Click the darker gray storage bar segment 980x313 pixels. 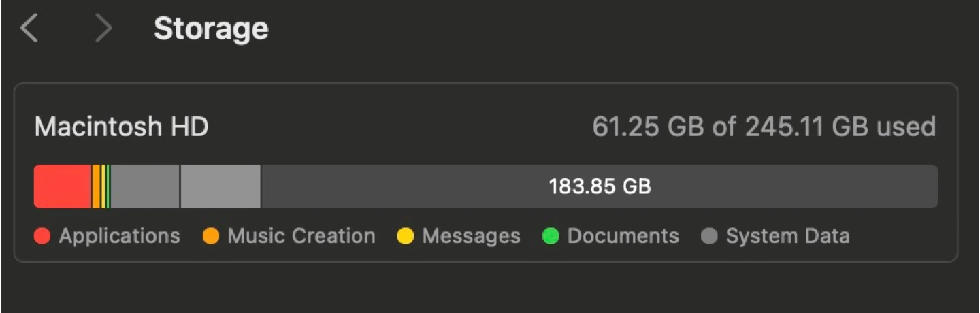tap(145, 186)
